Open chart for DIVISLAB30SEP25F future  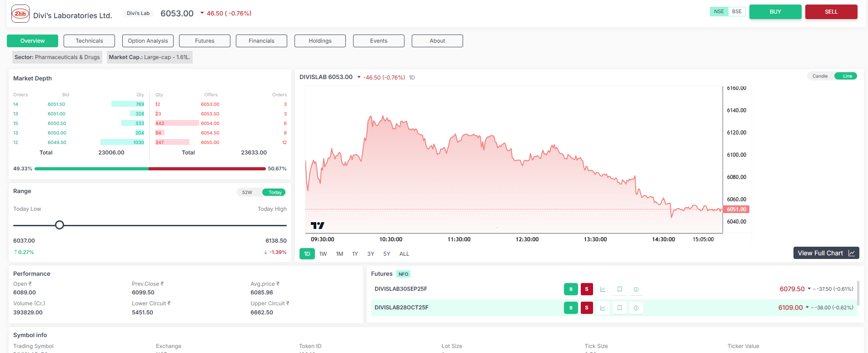[x=603, y=289]
